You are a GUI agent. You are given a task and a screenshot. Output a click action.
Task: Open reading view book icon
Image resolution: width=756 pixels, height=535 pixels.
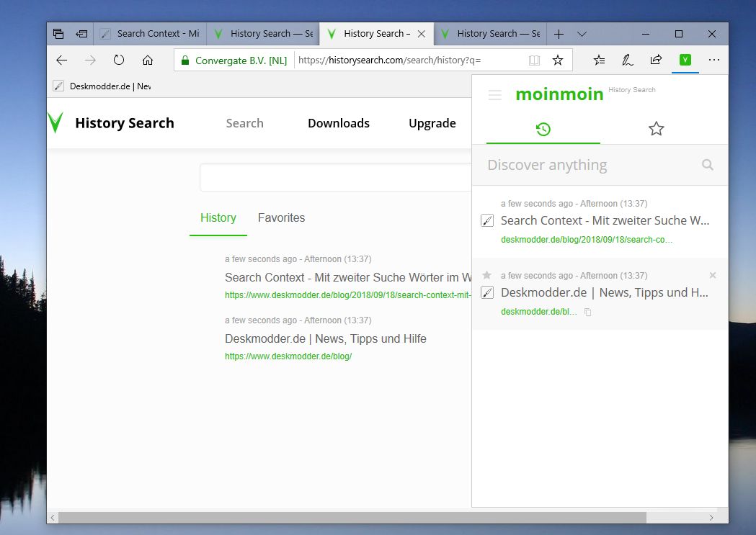pos(534,60)
